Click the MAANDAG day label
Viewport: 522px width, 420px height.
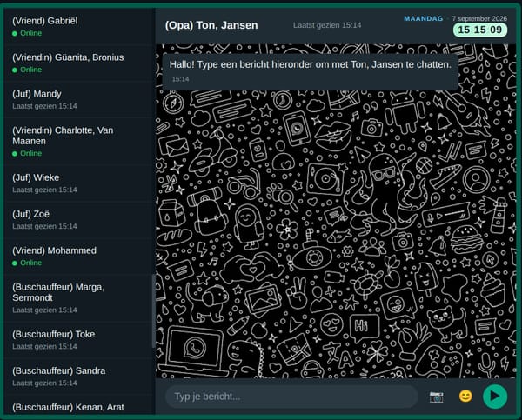click(x=424, y=18)
